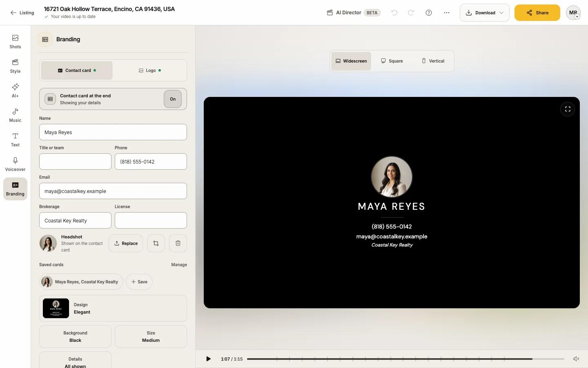Open the Shots panel
588x368 pixels.
[x=15, y=42]
